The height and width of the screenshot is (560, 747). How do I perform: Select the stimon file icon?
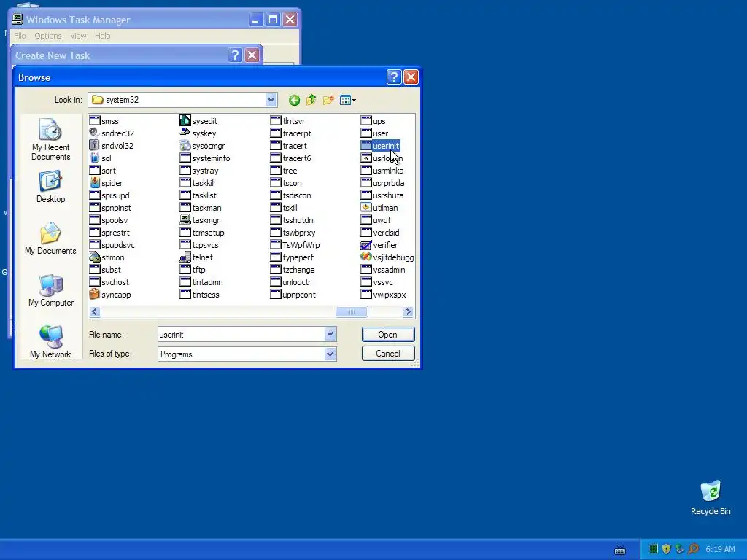tap(94, 257)
